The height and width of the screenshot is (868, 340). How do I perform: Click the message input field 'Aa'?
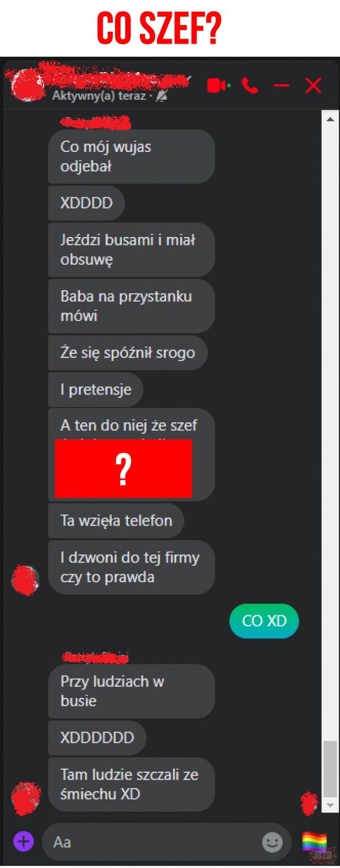pyautogui.click(x=167, y=842)
